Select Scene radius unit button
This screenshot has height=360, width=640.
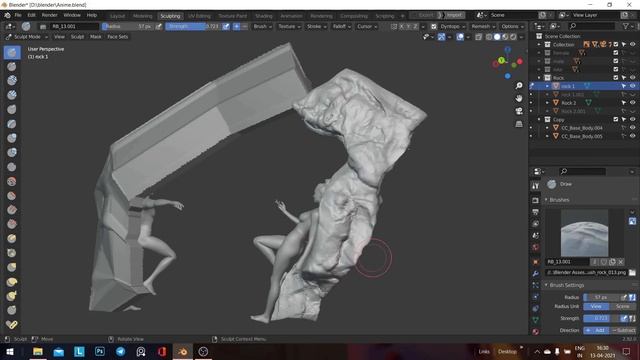(x=622, y=307)
